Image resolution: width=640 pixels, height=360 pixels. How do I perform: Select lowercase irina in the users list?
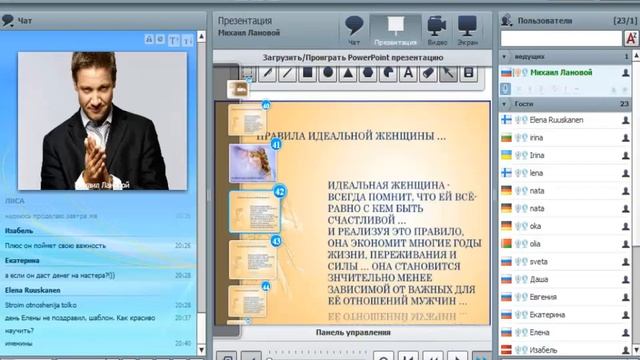click(x=565, y=138)
